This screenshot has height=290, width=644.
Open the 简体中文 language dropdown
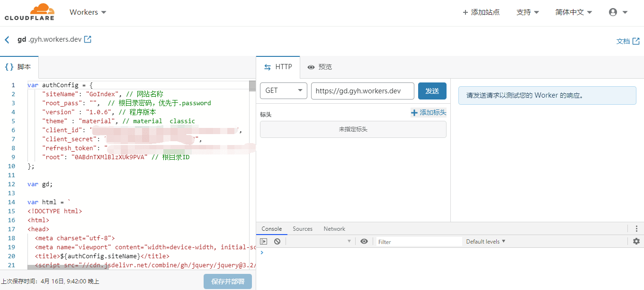573,12
